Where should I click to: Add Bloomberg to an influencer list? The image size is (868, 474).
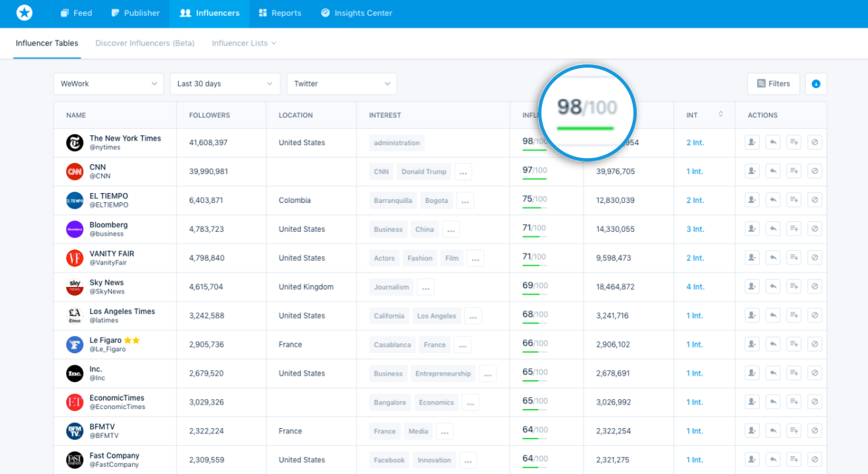coord(794,229)
